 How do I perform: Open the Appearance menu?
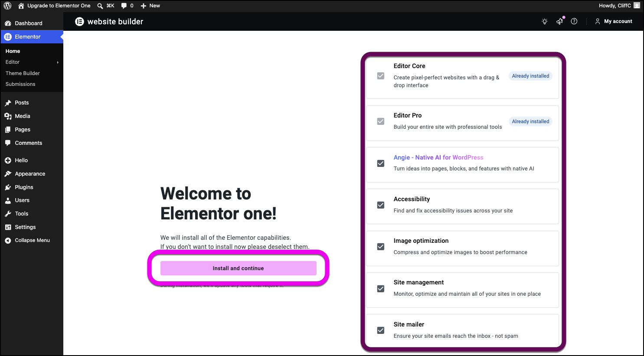pos(32,174)
